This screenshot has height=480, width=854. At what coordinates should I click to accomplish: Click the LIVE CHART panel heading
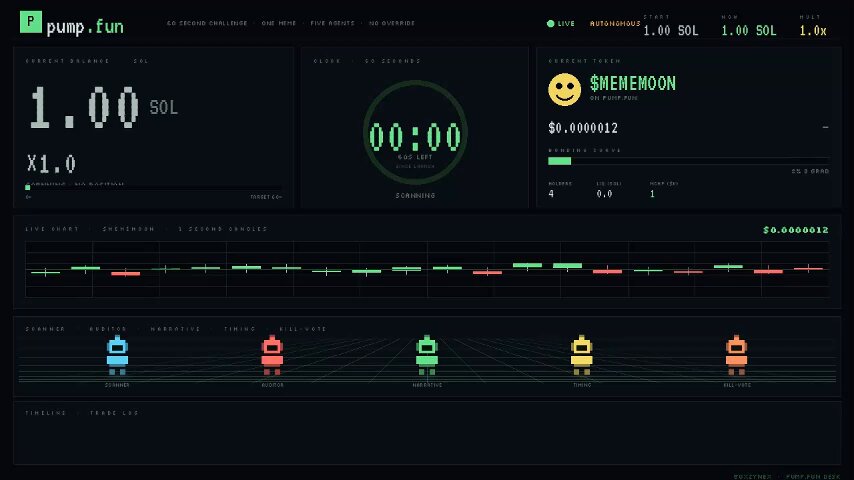pyautogui.click(x=52, y=229)
